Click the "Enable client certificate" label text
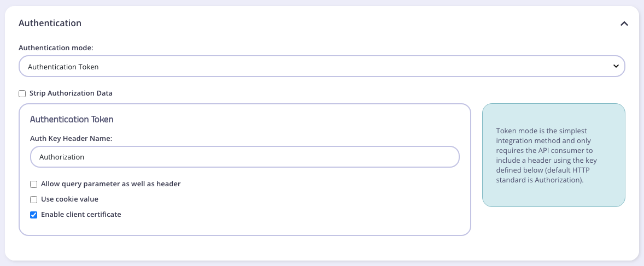 (81, 215)
